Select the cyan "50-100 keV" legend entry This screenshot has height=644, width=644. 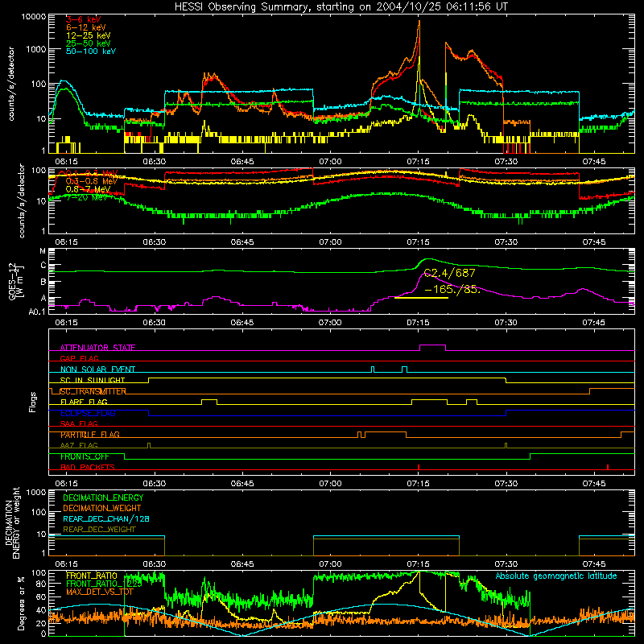point(90,51)
